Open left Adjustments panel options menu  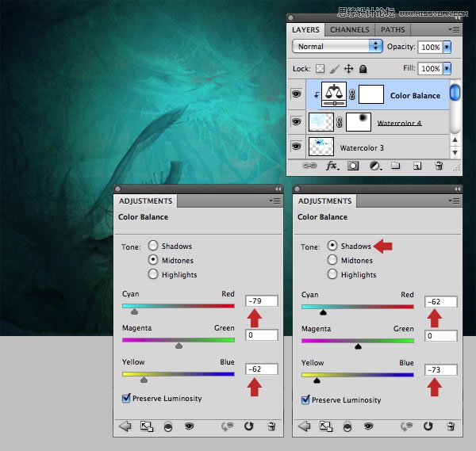coord(274,201)
